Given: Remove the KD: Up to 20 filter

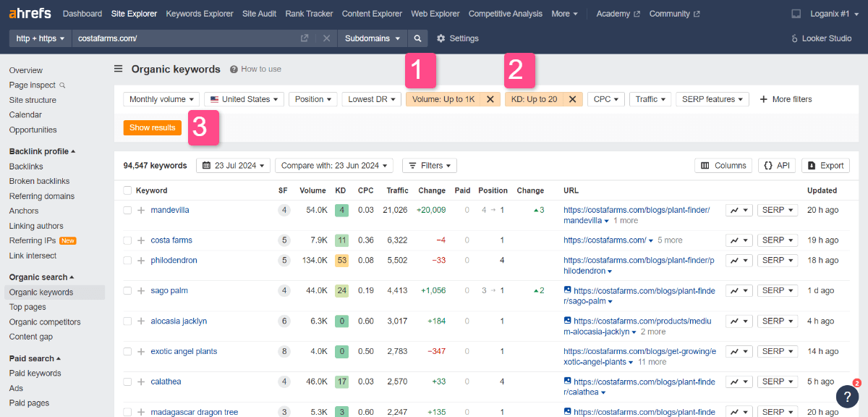Looking at the screenshot, I should [571, 99].
